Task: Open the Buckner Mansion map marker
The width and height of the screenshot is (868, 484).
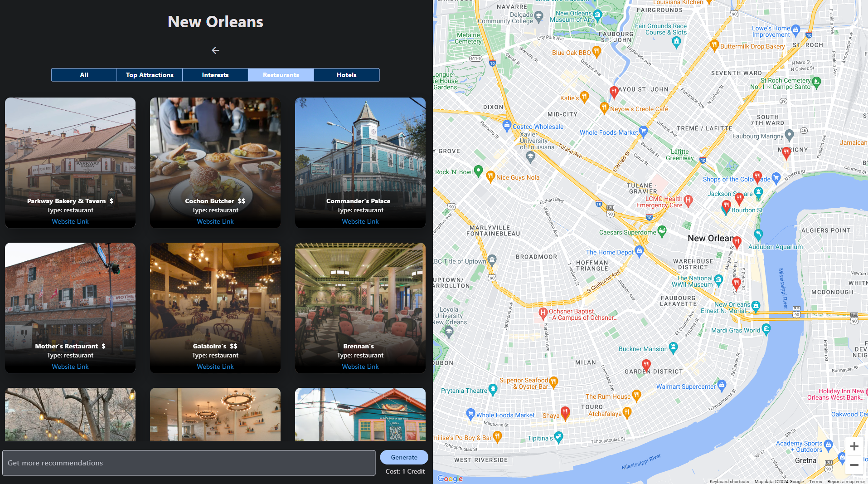Action: click(x=673, y=348)
